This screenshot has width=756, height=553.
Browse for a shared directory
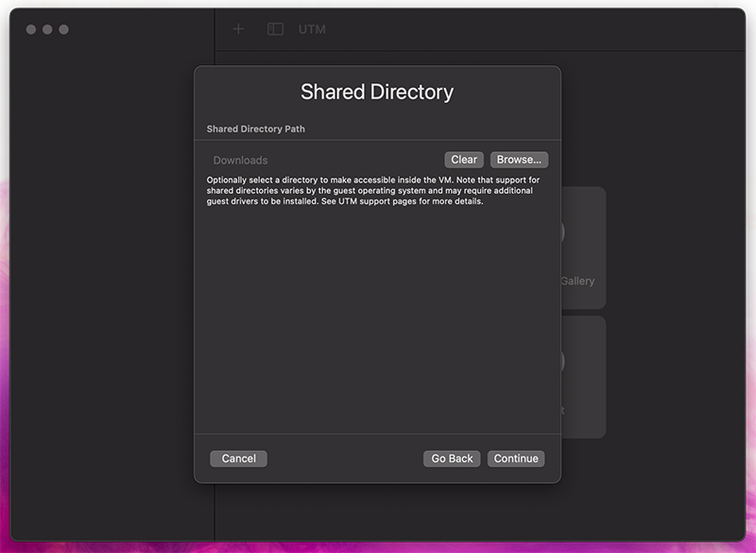pyautogui.click(x=518, y=159)
